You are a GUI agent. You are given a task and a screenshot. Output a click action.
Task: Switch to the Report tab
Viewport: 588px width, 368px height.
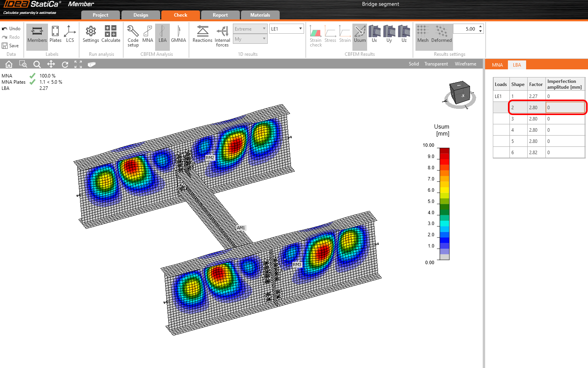click(x=220, y=15)
